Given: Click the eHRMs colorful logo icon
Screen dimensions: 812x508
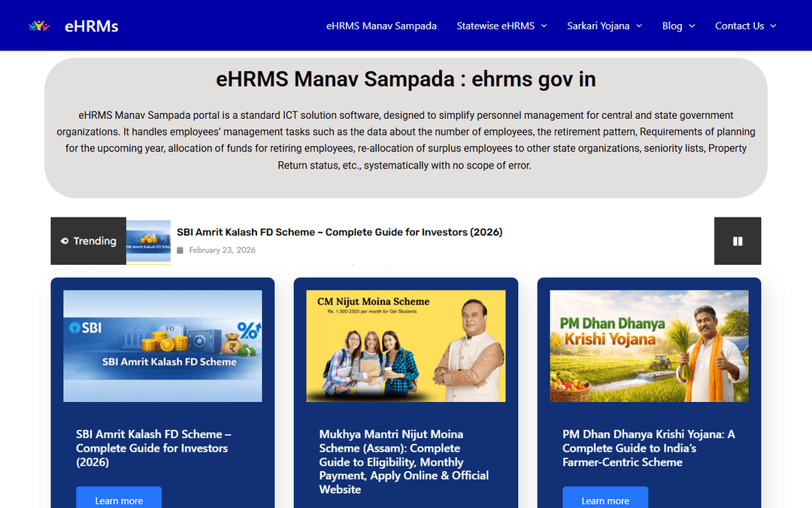Looking at the screenshot, I should [x=39, y=26].
